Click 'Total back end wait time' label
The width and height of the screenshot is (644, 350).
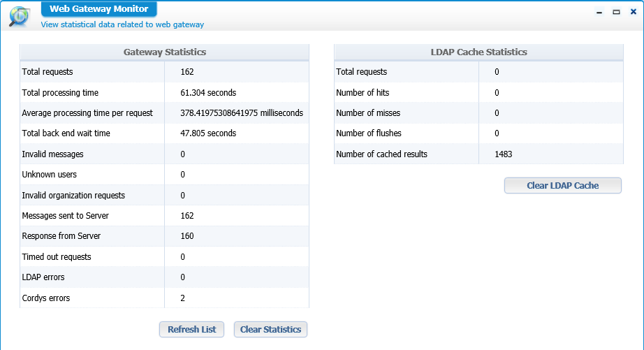[x=66, y=133]
